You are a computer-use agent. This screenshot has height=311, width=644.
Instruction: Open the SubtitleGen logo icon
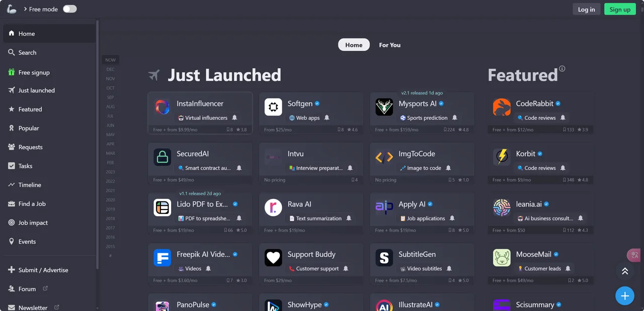(384, 258)
